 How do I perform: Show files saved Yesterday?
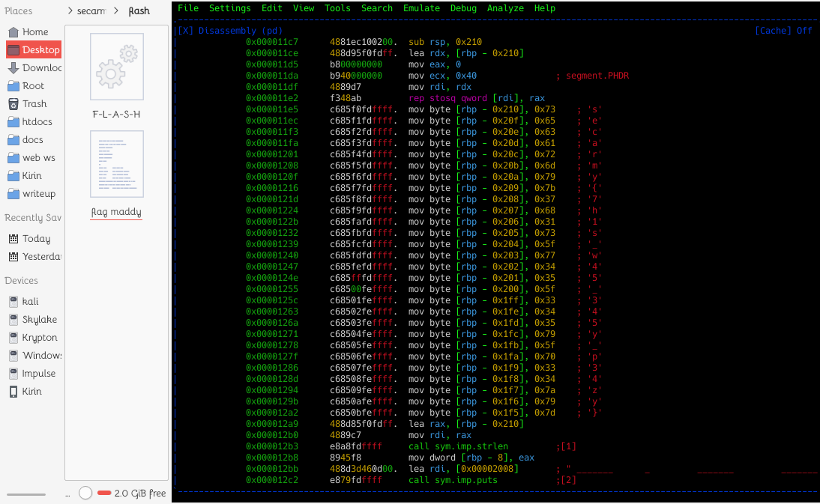coord(34,256)
